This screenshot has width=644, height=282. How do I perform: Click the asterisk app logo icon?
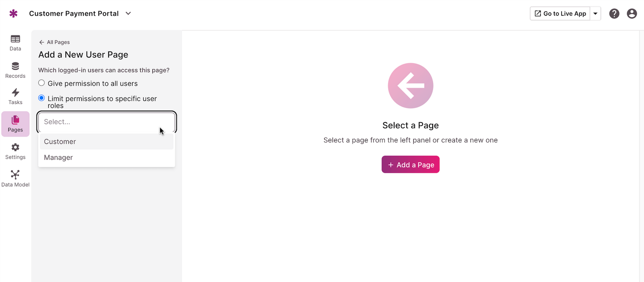(x=14, y=14)
